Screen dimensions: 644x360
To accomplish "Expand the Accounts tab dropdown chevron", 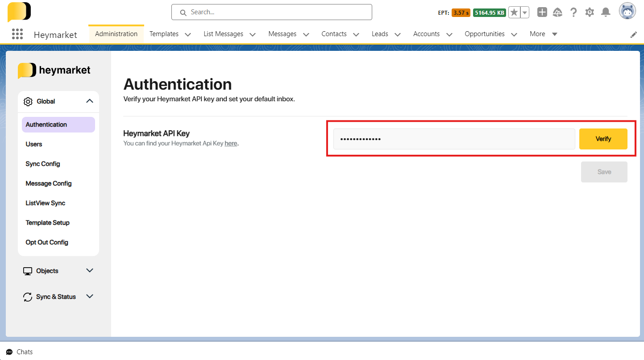I will coord(449,34).
